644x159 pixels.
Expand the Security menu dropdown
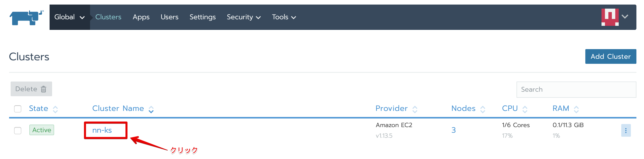pyautogui.click(x=244, y=17)
